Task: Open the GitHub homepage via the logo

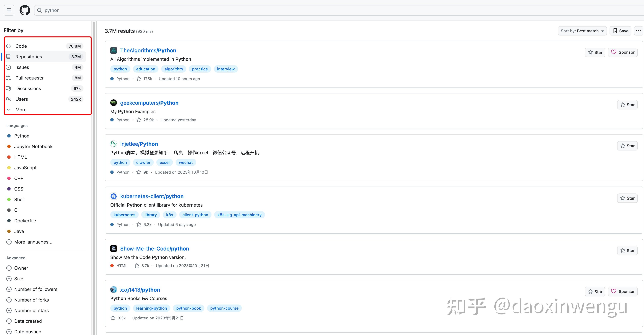Action: [25, 10]
